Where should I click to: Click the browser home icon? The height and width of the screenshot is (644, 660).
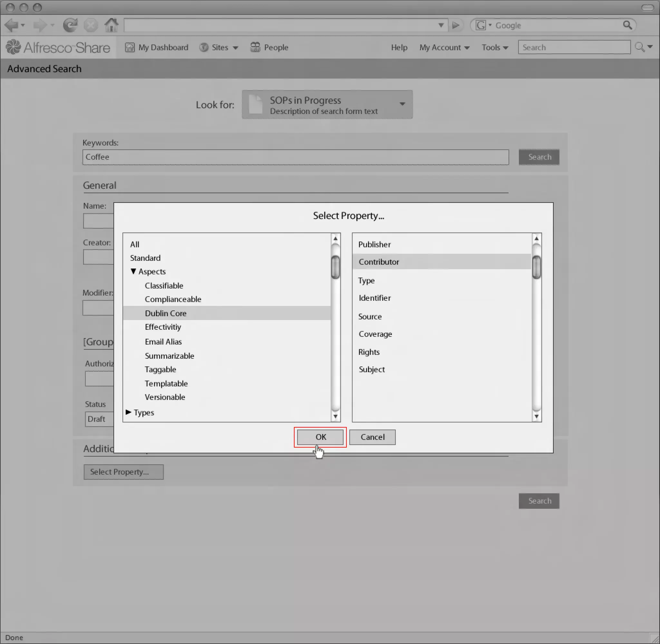click(x=112, y=25)
